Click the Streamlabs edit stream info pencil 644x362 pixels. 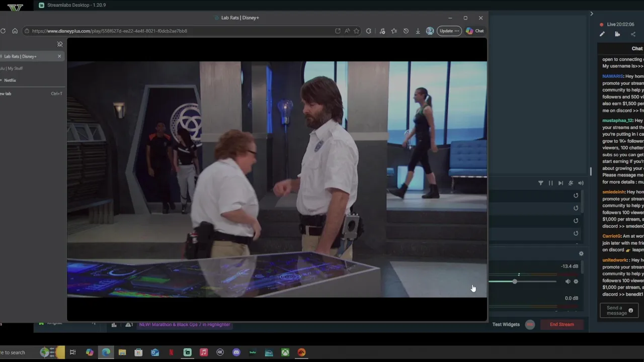602,34
